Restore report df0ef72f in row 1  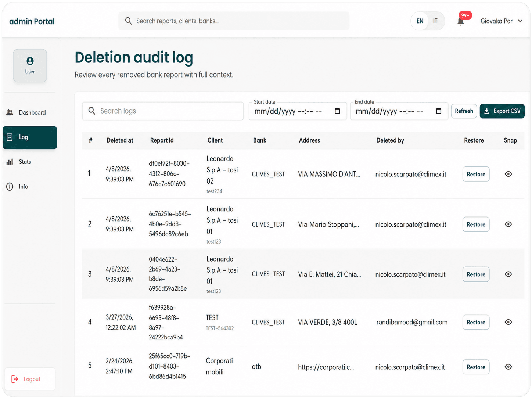pyautogui.click(x=476, y=174)
